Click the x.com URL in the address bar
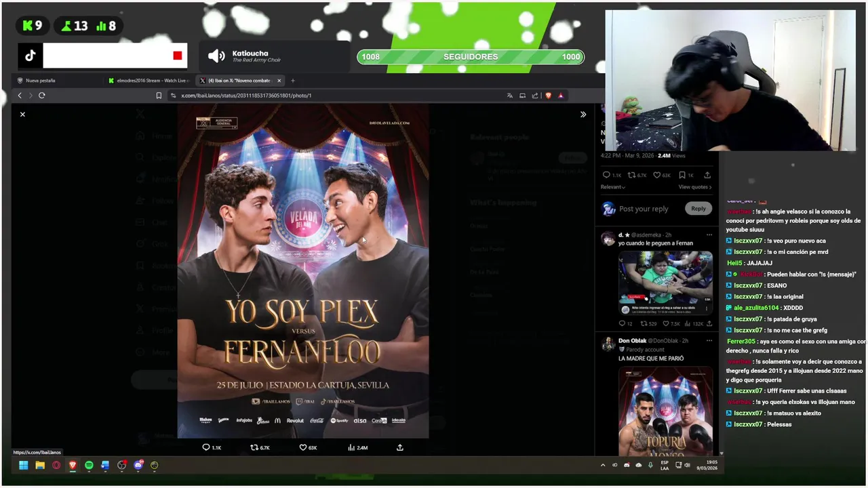 point(246,96)
